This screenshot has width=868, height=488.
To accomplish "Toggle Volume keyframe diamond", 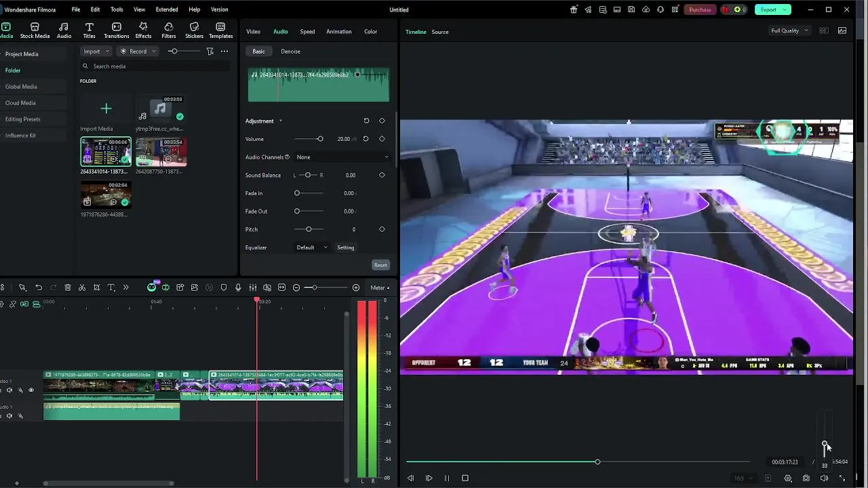I will (382, 139).
